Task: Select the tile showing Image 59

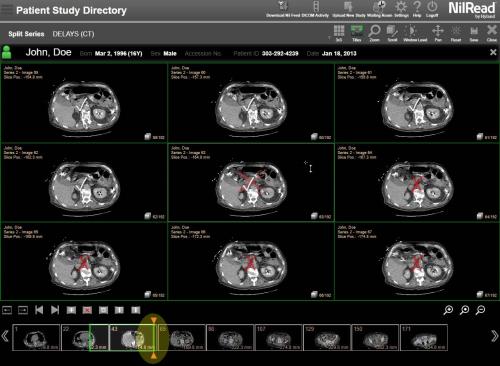Action: coord(84,103)
